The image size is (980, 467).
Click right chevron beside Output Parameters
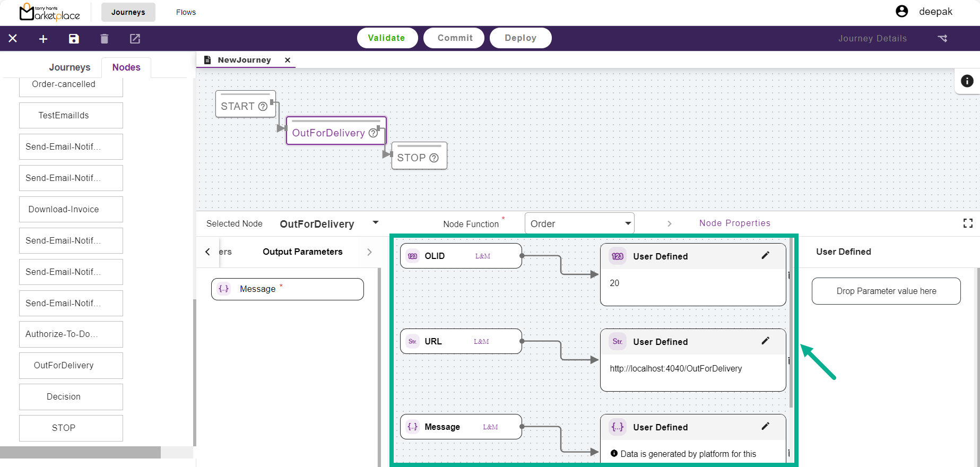[x=369, y=252]
